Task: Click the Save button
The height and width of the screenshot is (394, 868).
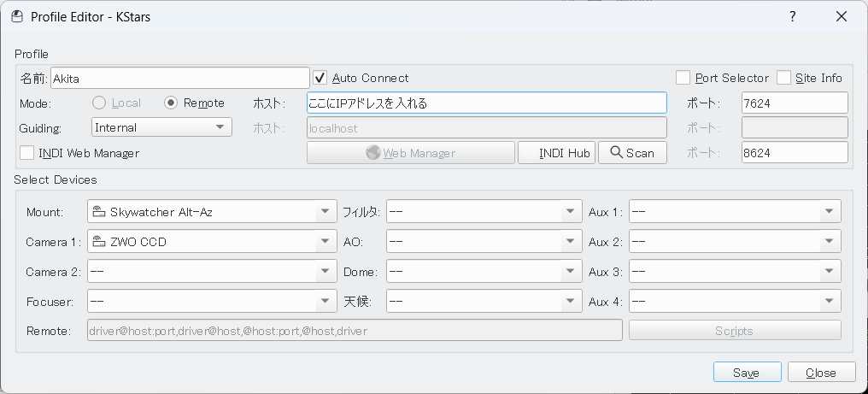Action: coord(747,373)
